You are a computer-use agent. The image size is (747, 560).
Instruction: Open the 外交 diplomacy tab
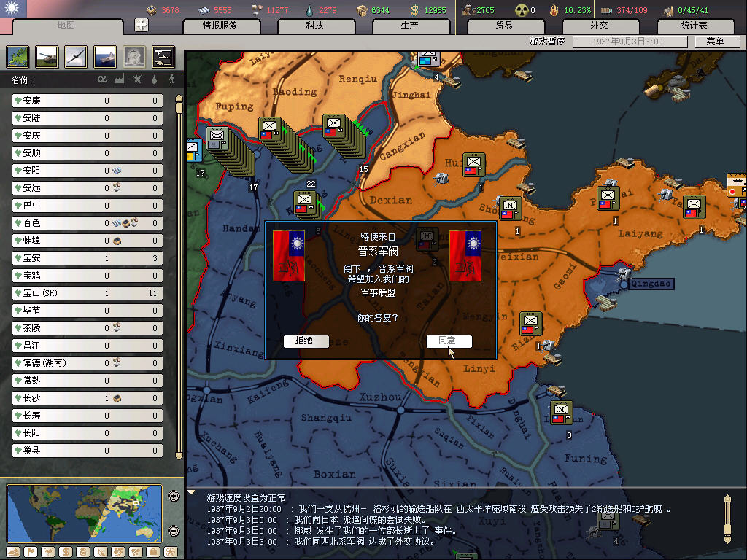coord(598,26)
